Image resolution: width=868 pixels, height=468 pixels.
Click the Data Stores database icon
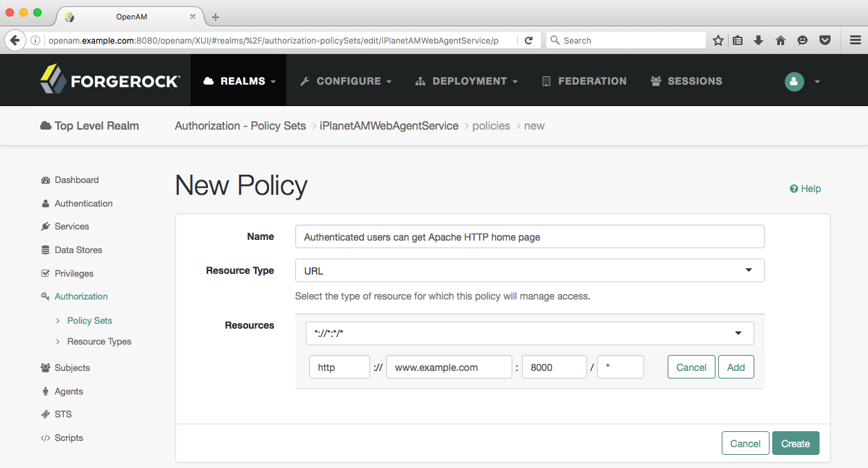click(46, 250)
